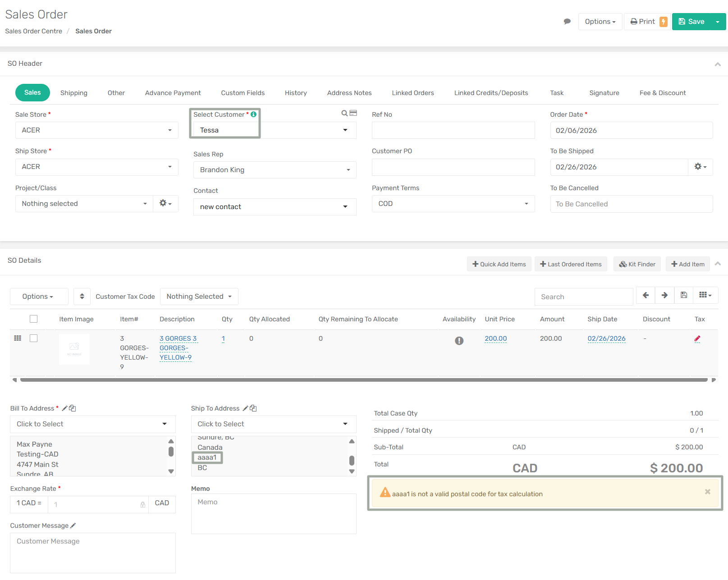
Task: Open the Payment Terms COD dropdown
Action: [453, 204]
